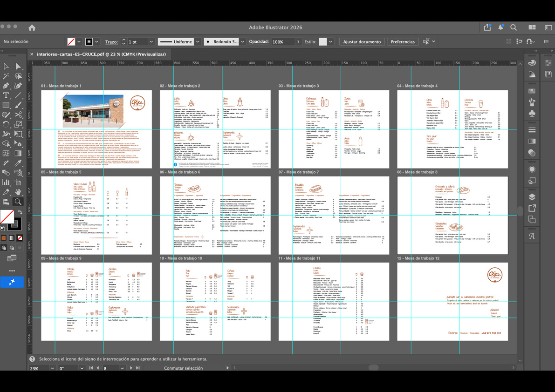Select the Gradient tool

click(18, 154)
